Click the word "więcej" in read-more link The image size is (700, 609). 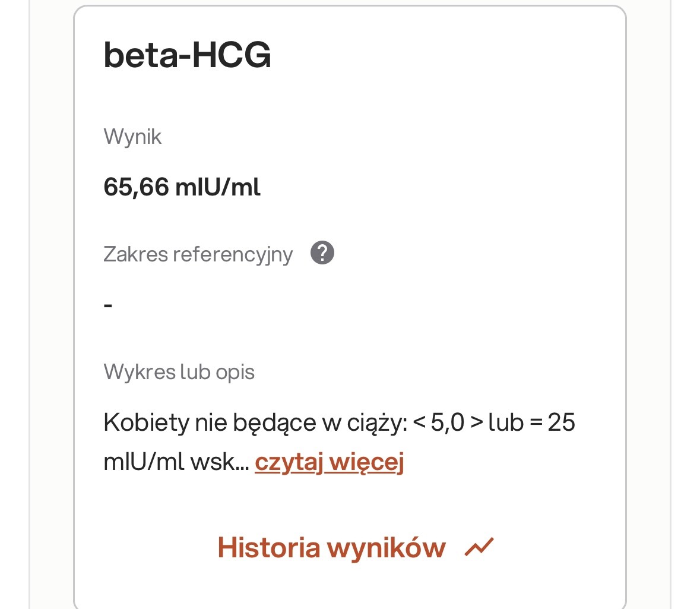click(366, 462)
